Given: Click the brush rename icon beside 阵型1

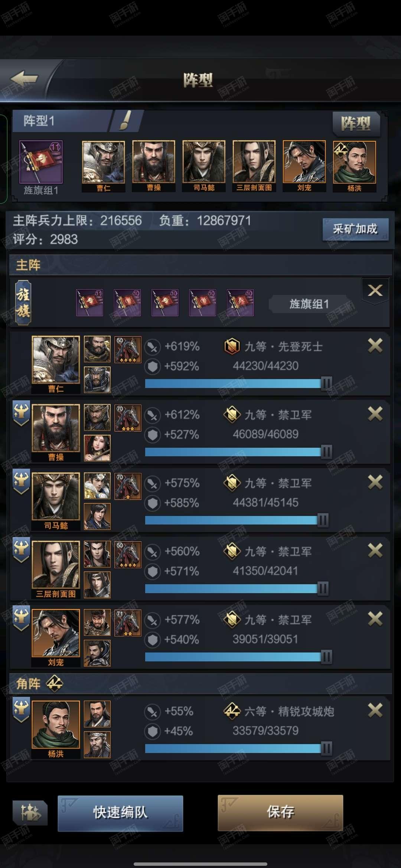Looking at the screenshot, I should [x=125, y=121].
